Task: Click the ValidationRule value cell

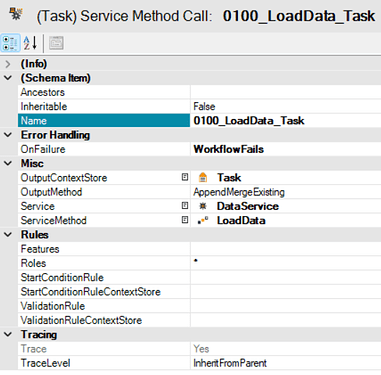Action: pyautogui.click(x=286, y=306)
